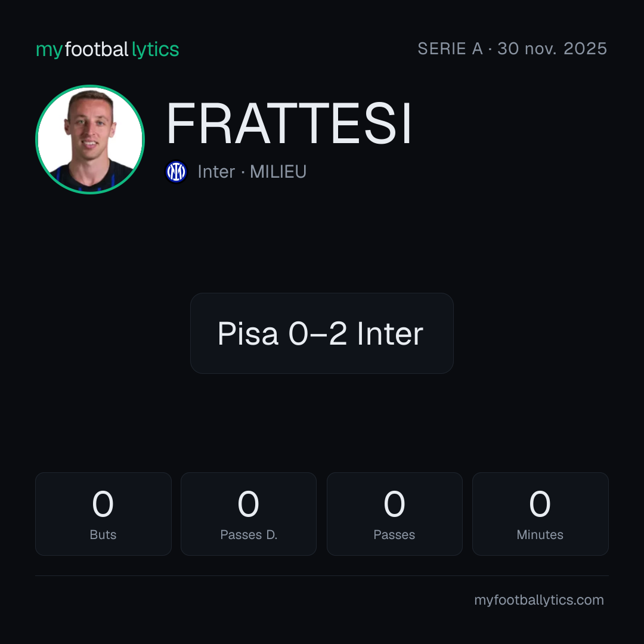Click the zero value above Minutes
The width and height of the screenshot is (644, 644).
(540, 503)
